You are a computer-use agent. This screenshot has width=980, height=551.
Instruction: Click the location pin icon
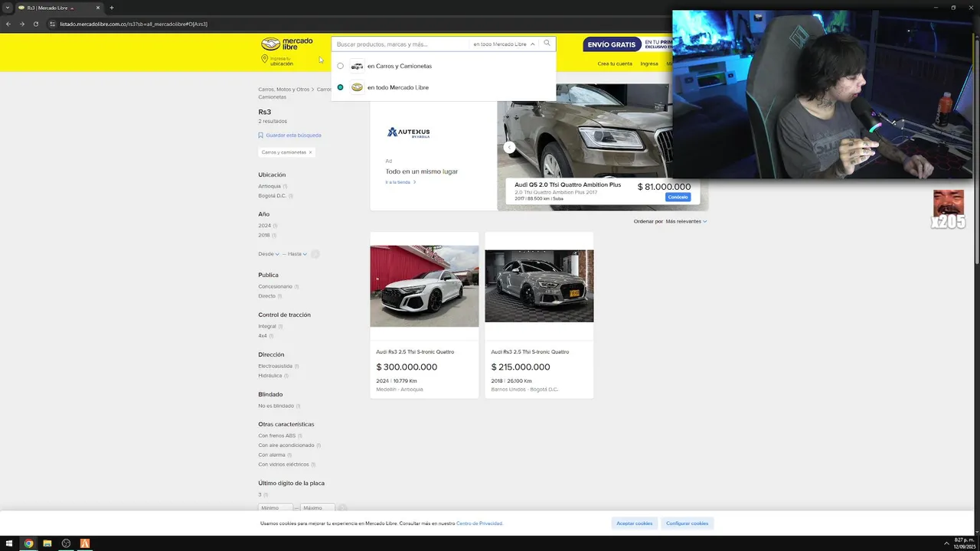click(x=265, y=59)
